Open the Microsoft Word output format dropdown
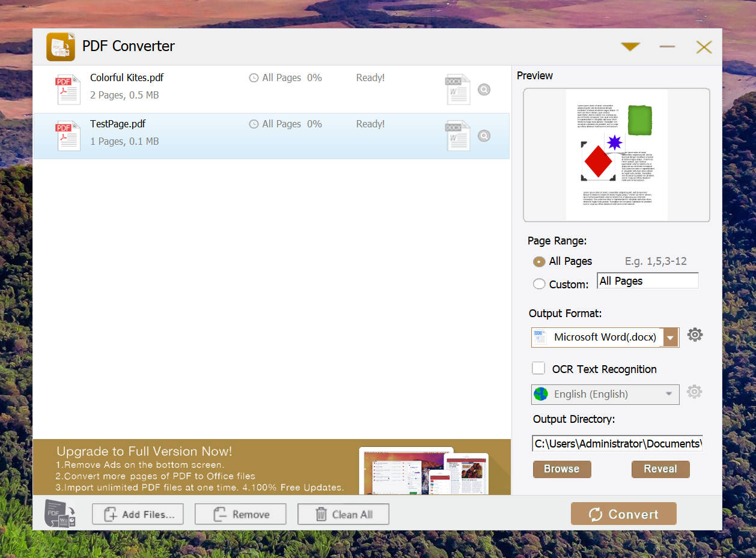756x558 pixels. 605,337
